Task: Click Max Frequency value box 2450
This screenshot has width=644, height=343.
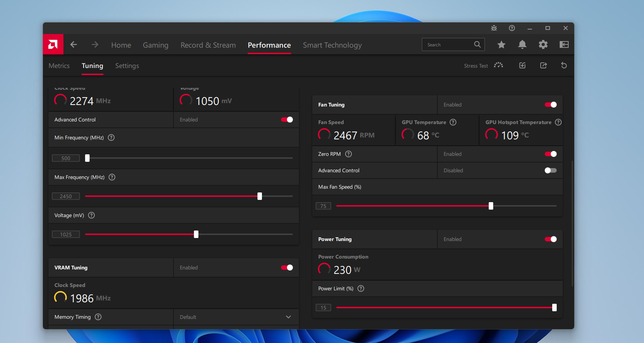Action: click(66, 196)
